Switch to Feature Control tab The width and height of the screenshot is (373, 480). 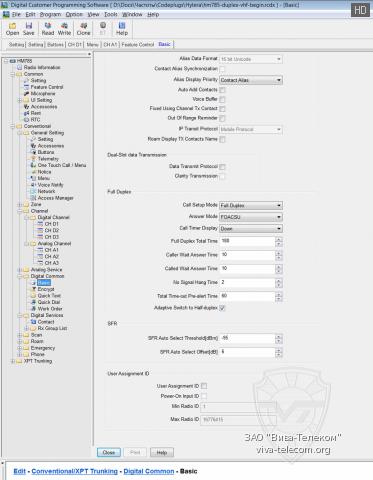pos(138,45)
